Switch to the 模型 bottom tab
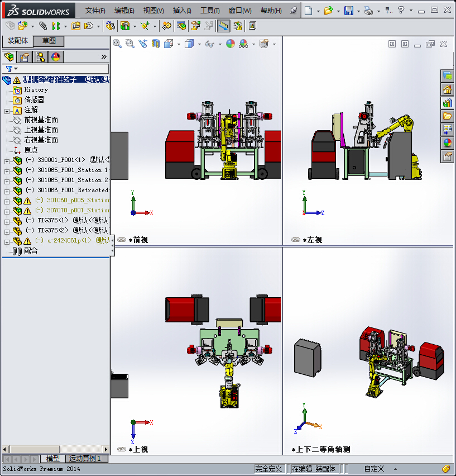The width and height of the screenshot is (456, 476). point(52,458)
